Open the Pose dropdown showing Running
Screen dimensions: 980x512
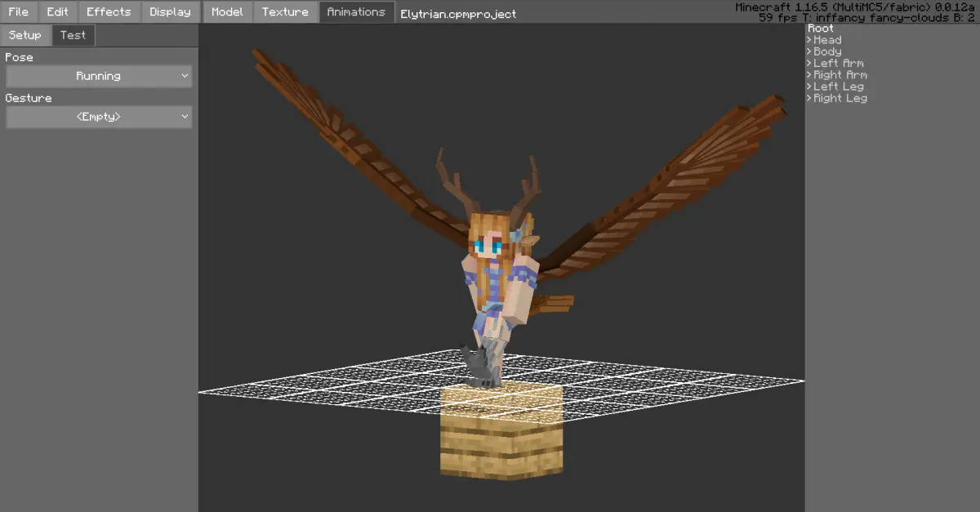tap(99, 76)
